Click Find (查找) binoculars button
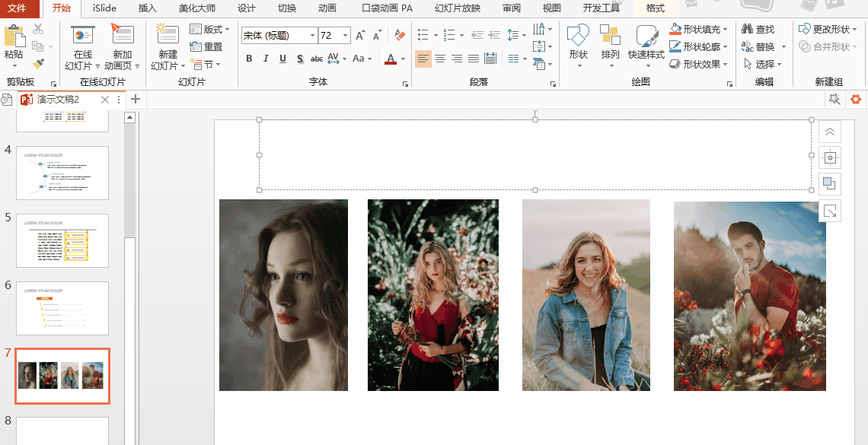Screen dimensions: 868x445 click(x=759, y=30)
